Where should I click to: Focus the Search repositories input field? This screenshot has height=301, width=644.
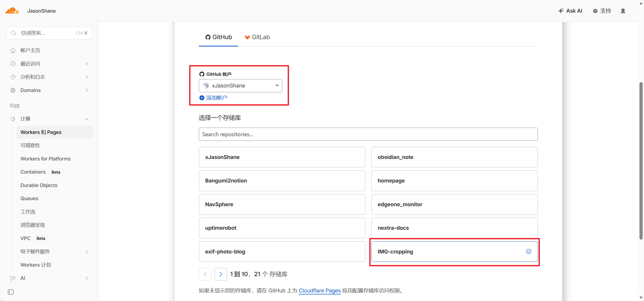368,134
